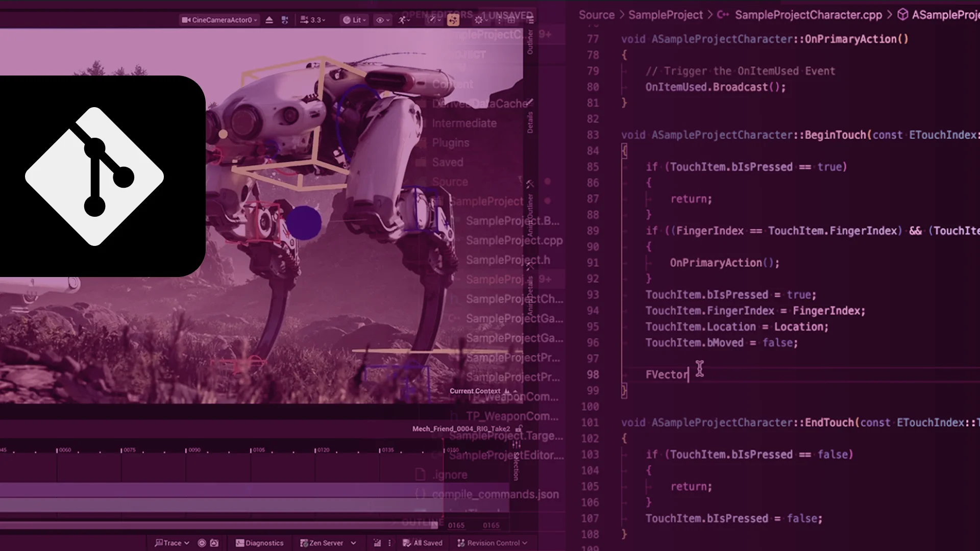Open the Show flags eye icon
Screen dimensions: 980x551
[x=380, y=20]
